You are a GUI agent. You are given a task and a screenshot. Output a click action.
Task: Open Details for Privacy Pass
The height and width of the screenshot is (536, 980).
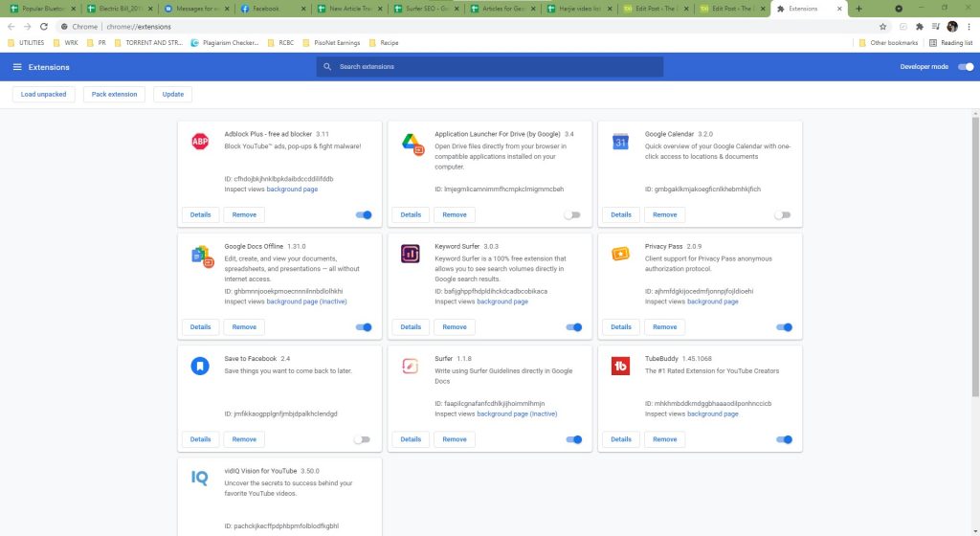tap(620, 327)
